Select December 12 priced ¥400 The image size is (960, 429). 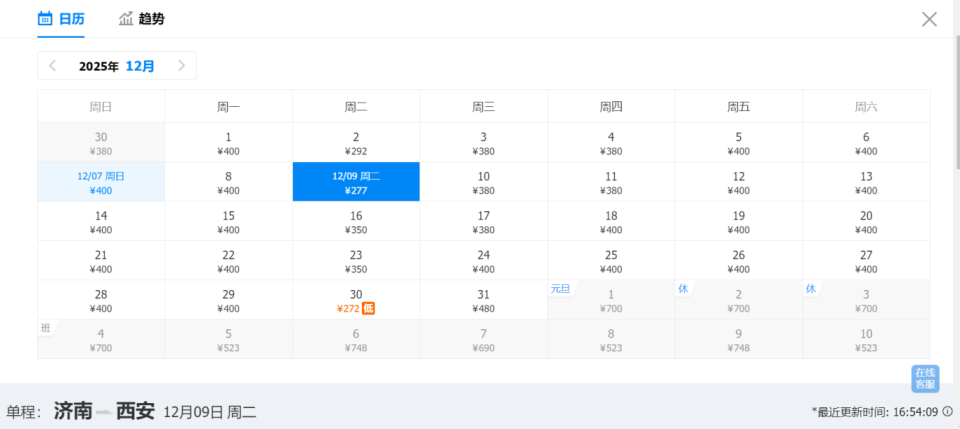pyautogui.click(x=739, y=182)
